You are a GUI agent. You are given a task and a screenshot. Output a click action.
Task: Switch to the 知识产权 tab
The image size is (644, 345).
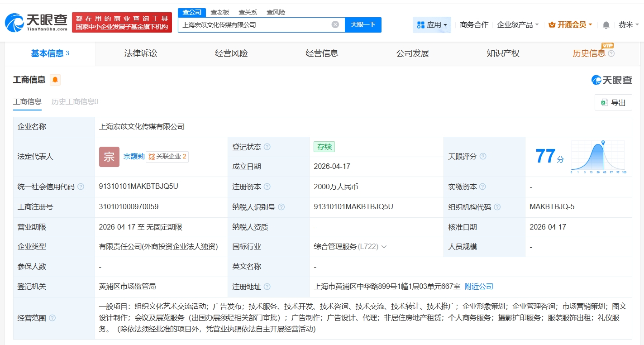(503, 53)
